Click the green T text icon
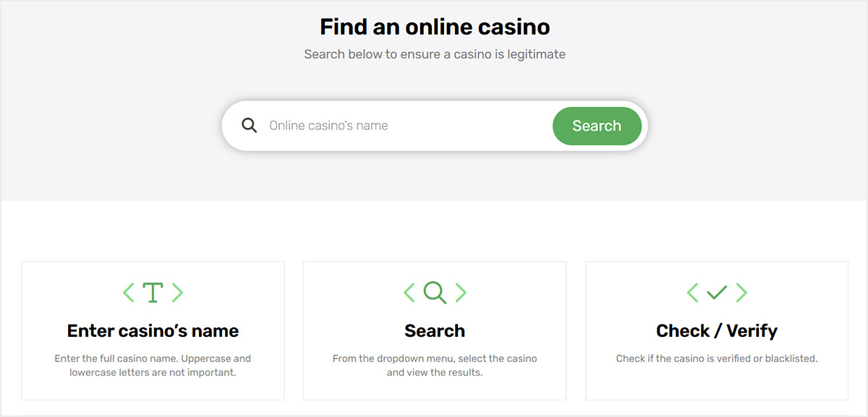The width and height of the screenshot is (868, 417). (153, 293)
